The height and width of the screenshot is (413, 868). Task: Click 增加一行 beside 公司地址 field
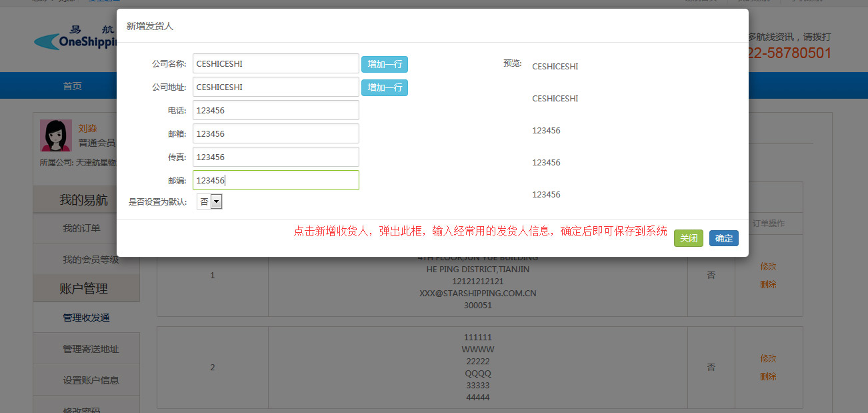[384, 87]
